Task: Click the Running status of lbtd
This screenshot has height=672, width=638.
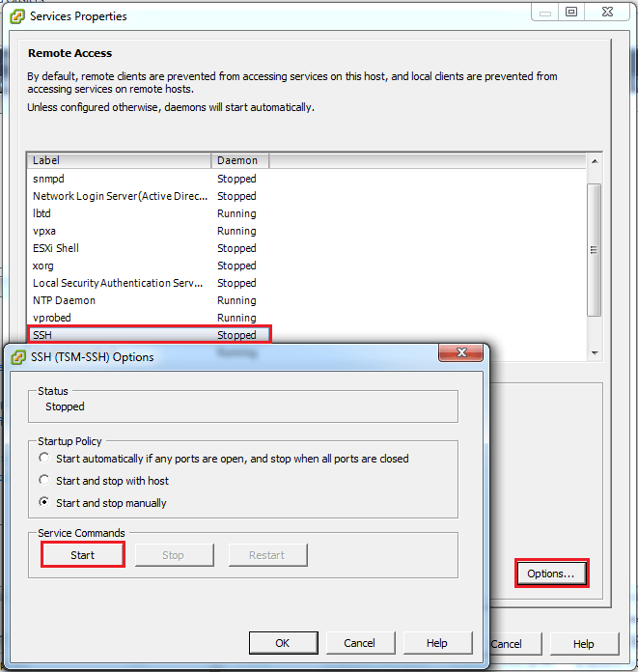Action: pyautogui.click(x=236, y=213)
